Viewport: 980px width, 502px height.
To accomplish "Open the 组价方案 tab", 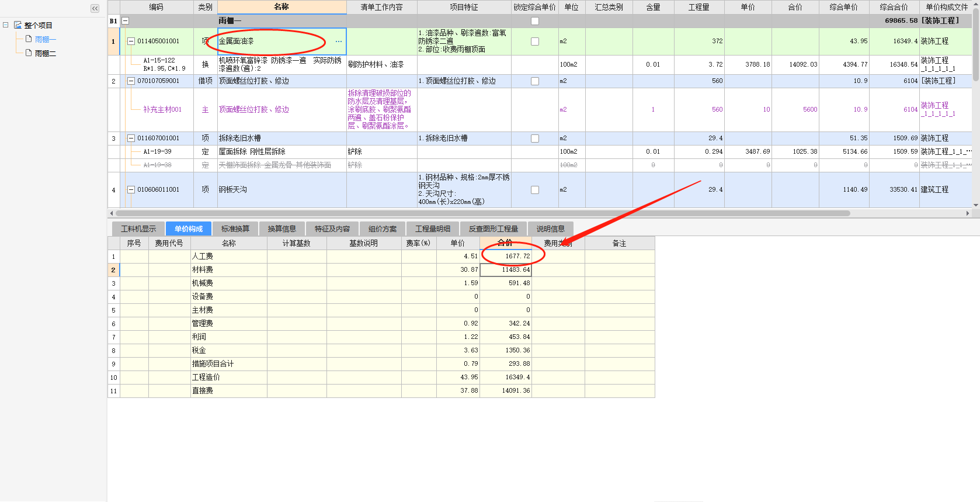I will 383,229.
